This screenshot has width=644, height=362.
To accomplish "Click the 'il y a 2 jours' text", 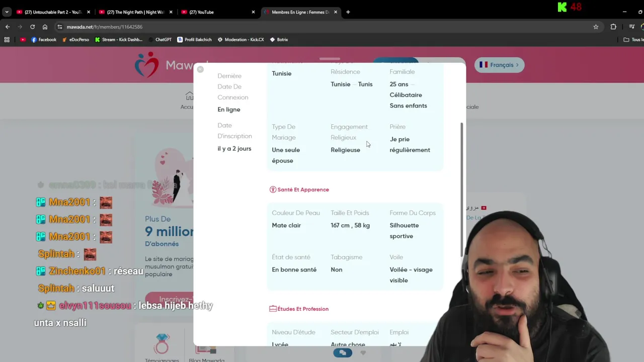I will (x=234, y=149).
